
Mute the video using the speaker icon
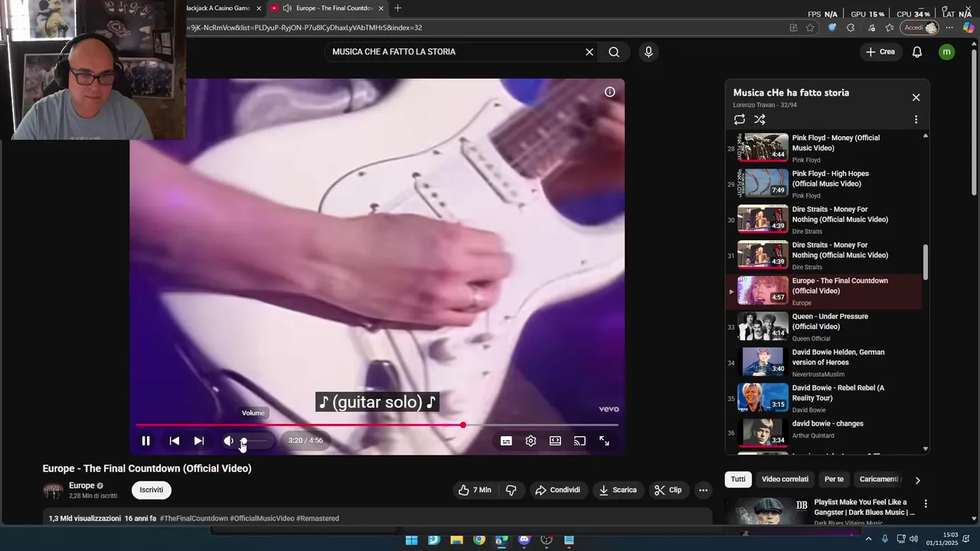228,441
